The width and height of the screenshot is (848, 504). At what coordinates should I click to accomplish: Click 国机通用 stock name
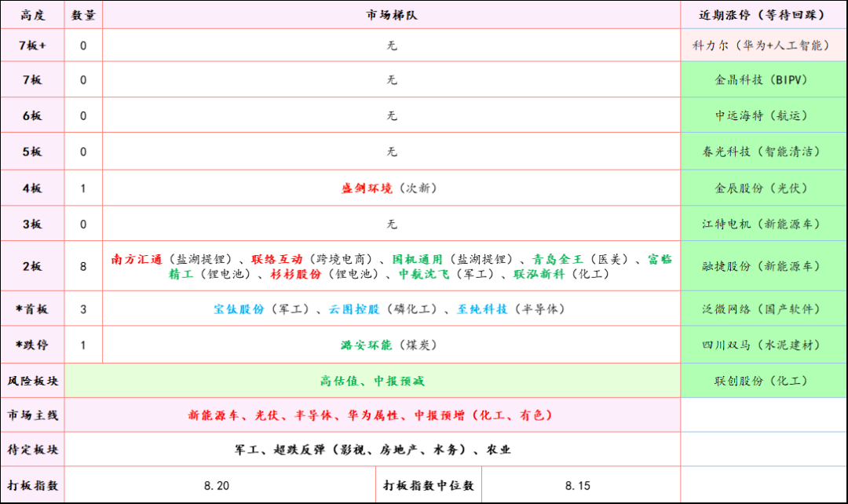click(418, 259)
